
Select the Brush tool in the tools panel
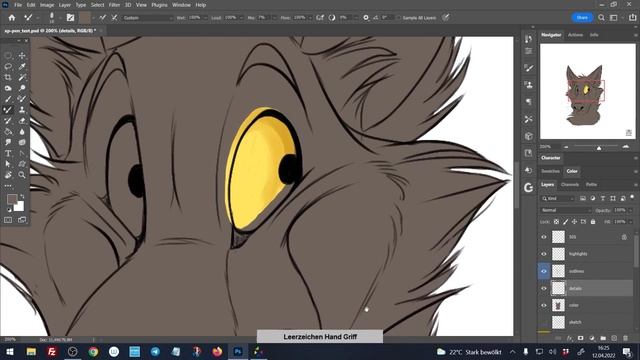click(x=8, y=99)
